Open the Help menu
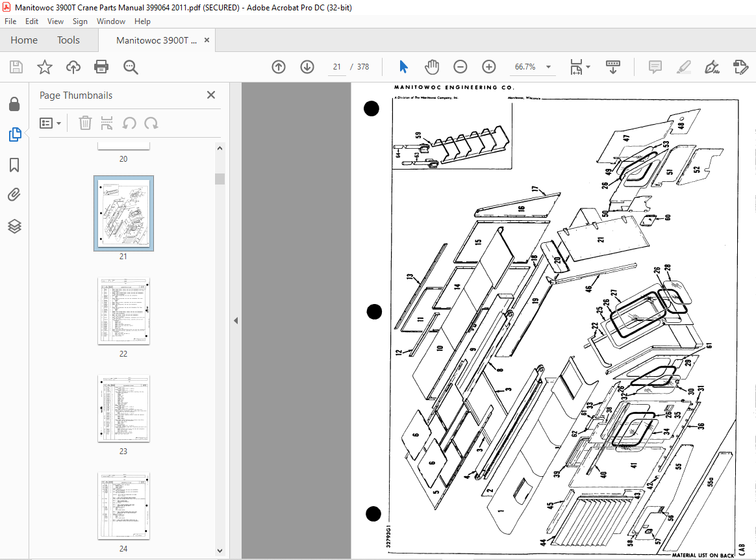Image resolution: width=756 pixels, height=560 pixels. (x=142, y=21)
